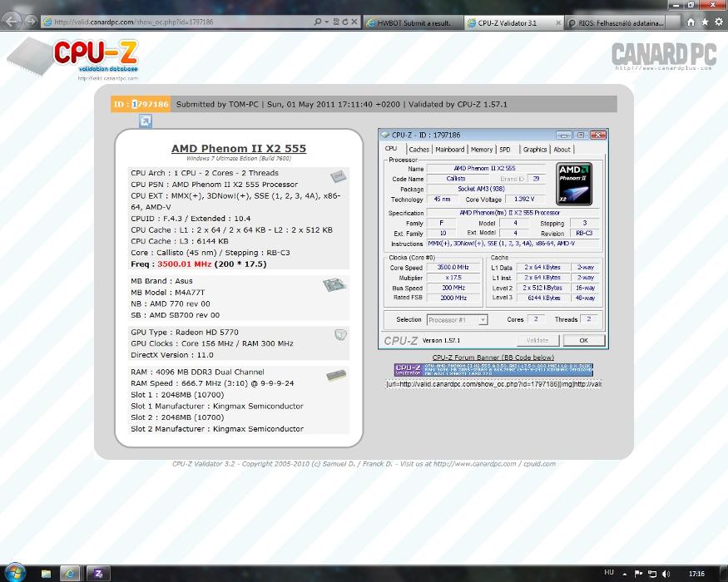Click the RAM module icon beside the RAM row
The image size is (728, 582).
[x=336, y=375]
